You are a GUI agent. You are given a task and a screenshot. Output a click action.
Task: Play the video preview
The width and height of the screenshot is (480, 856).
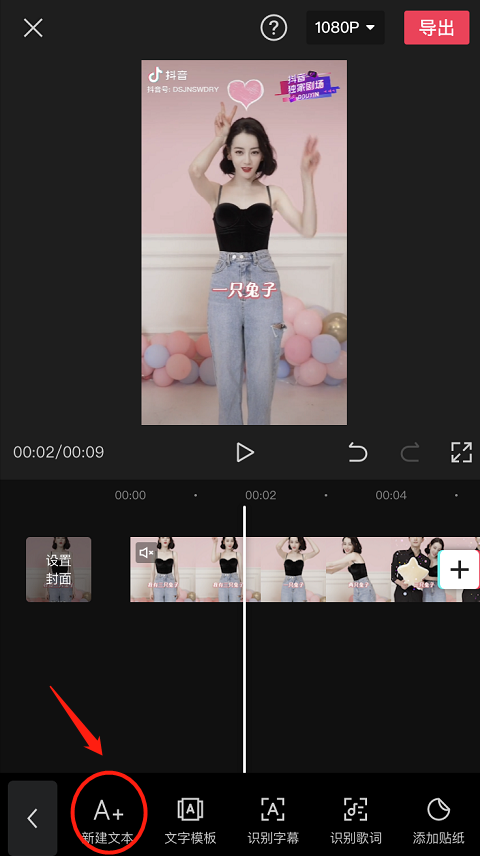coord(245,452)
